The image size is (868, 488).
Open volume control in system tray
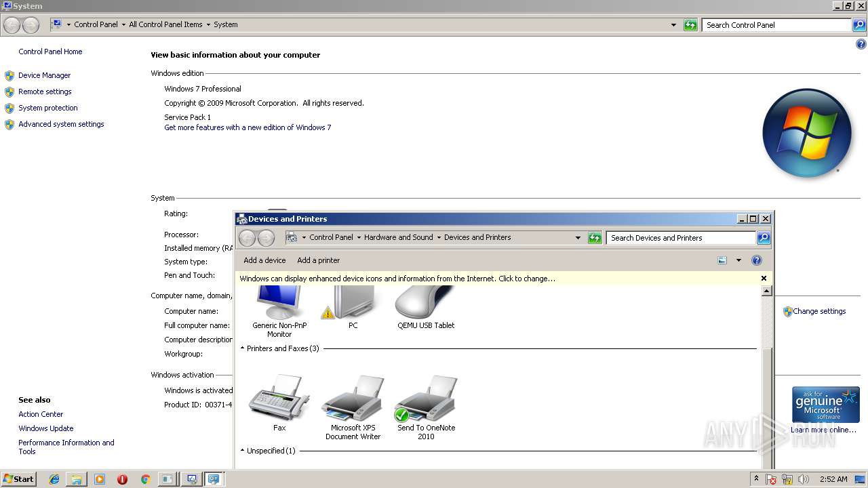click(804, 479)
